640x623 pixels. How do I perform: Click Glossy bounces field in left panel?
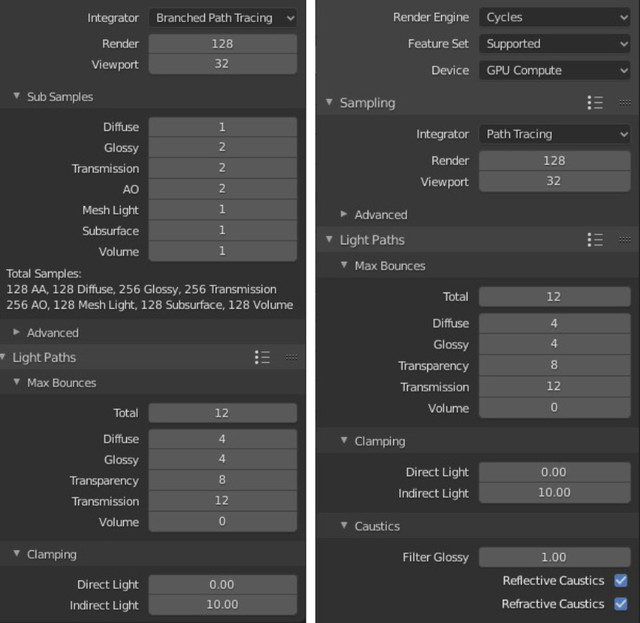222,459
